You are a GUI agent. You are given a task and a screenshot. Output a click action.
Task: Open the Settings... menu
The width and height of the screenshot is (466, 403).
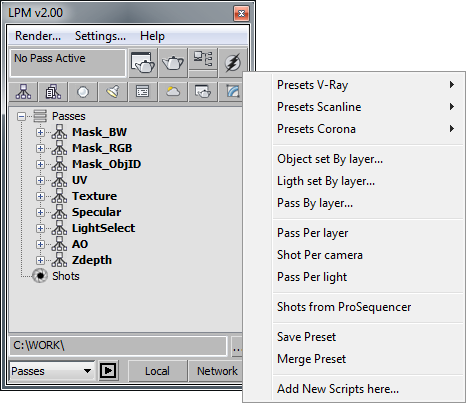pyautogui.click(x=100, y=36)
